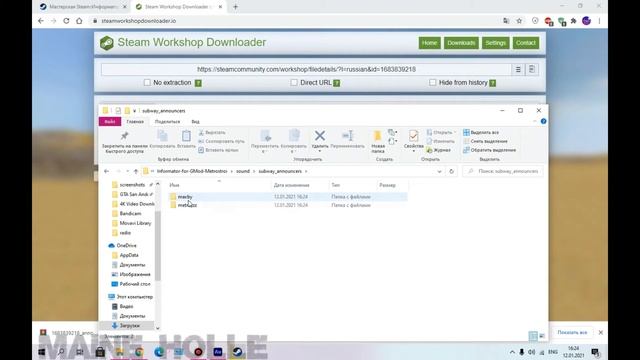Open the File tab in Explorer

click(110, 122)
